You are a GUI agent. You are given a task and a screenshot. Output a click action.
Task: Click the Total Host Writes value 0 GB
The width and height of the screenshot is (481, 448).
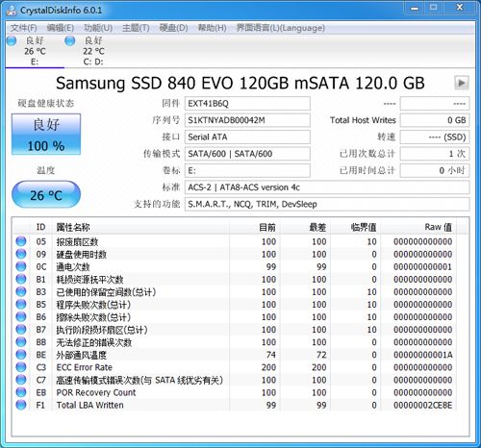coord(435,120)
